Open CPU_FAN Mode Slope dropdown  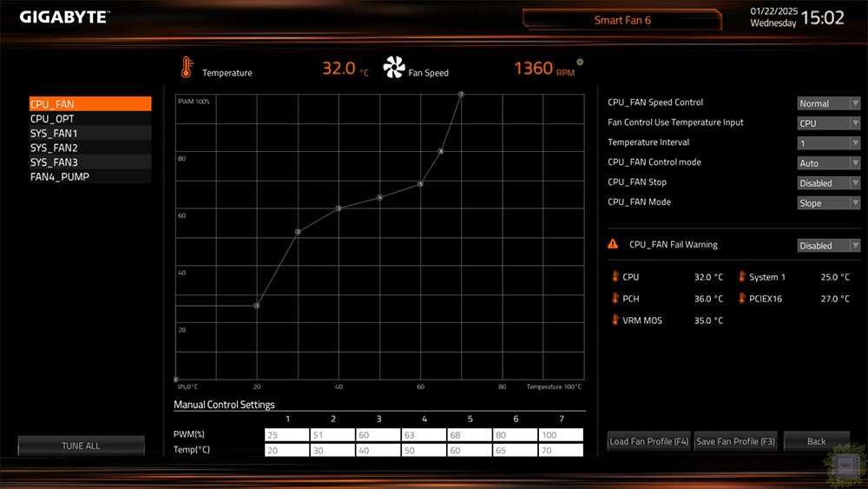click(x=829, y=202)
